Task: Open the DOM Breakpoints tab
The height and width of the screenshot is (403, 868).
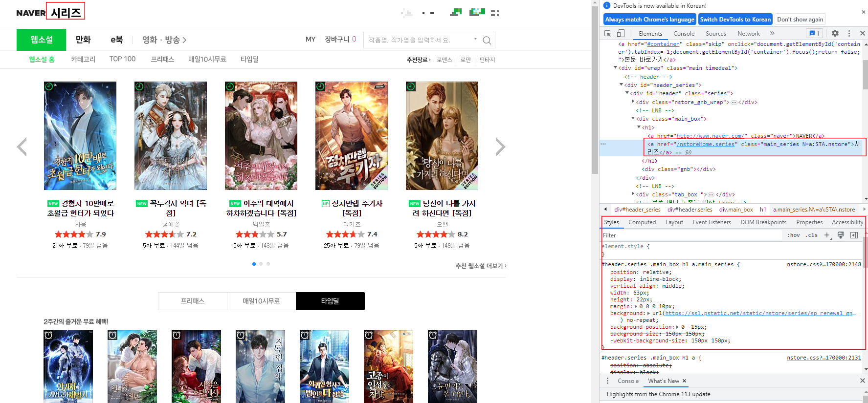Action: click(763, 222)
